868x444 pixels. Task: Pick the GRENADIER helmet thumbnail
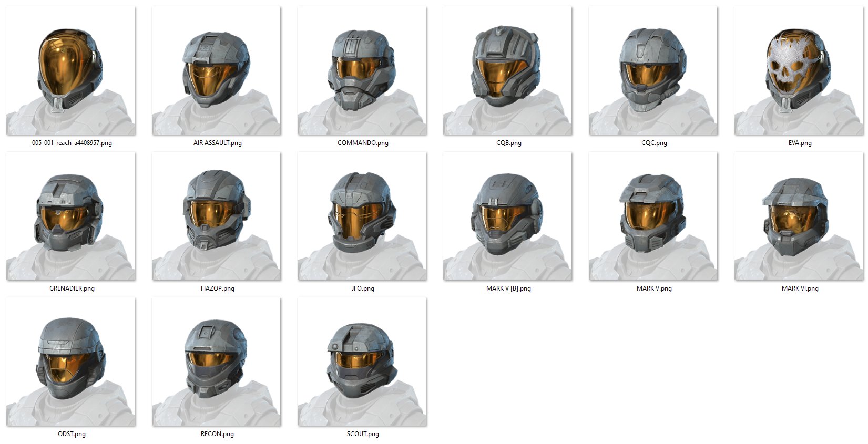tap(70, 216)
